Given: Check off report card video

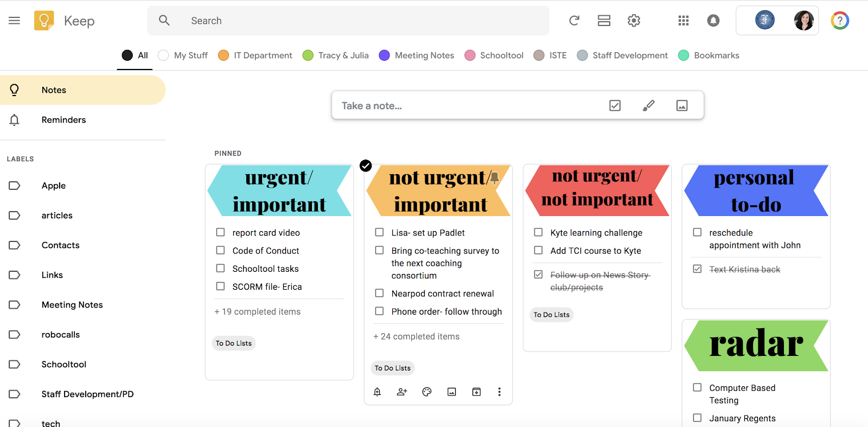Looking at the screenshot, I should 220,232.
